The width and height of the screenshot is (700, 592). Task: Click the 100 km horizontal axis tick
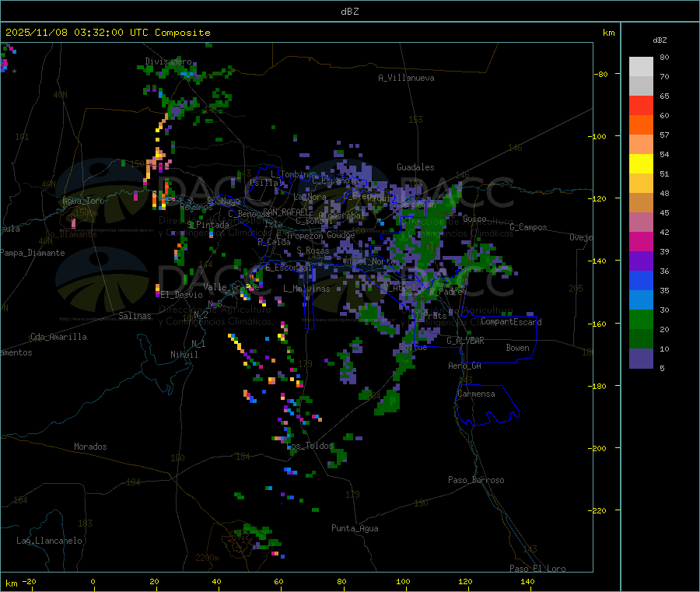tap(403, 581)
